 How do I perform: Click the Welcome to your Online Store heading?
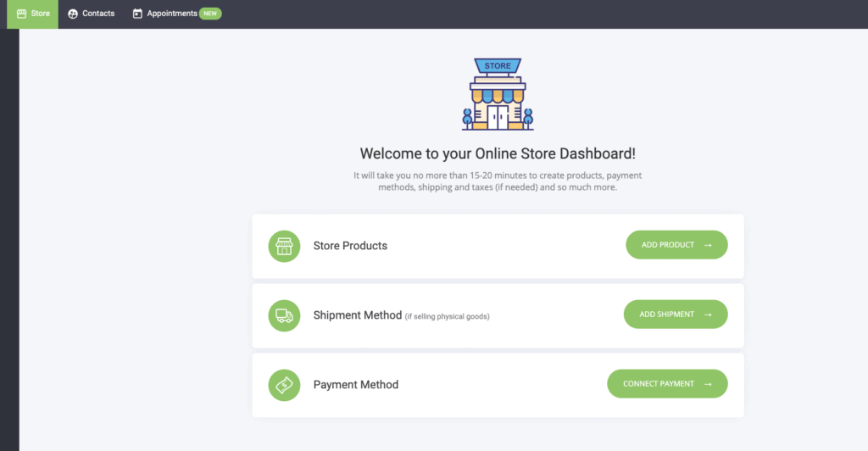coord(498,153)
